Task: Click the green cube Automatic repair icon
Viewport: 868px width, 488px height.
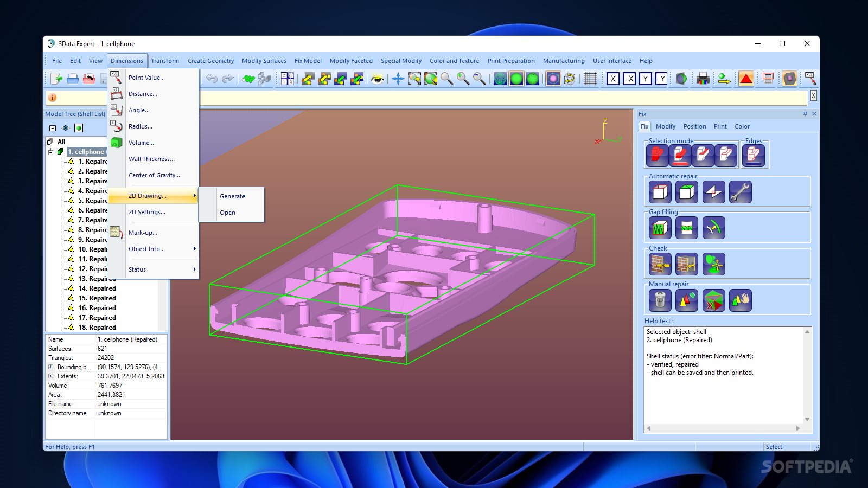Action: coord(687,192)
